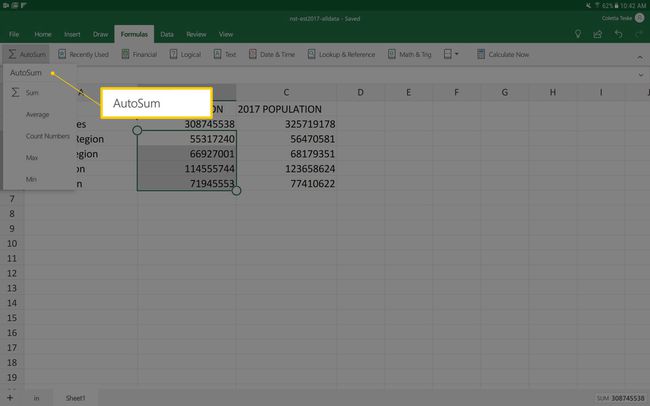
Task: Click the lightbulb Tell Me icon
Action: tap(577, 34)
